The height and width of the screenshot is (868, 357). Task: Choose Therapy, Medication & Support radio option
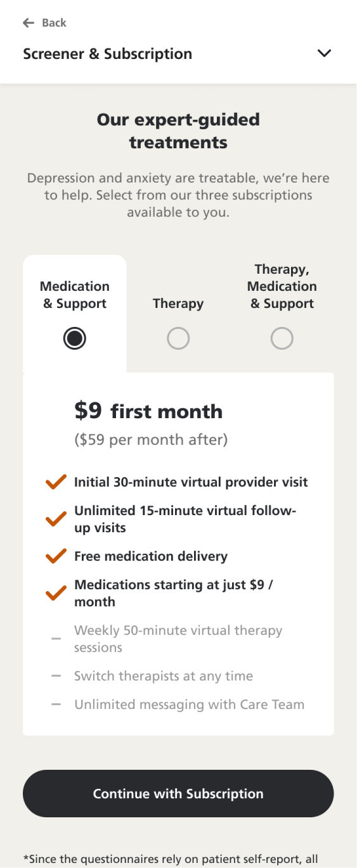point(282,339)
